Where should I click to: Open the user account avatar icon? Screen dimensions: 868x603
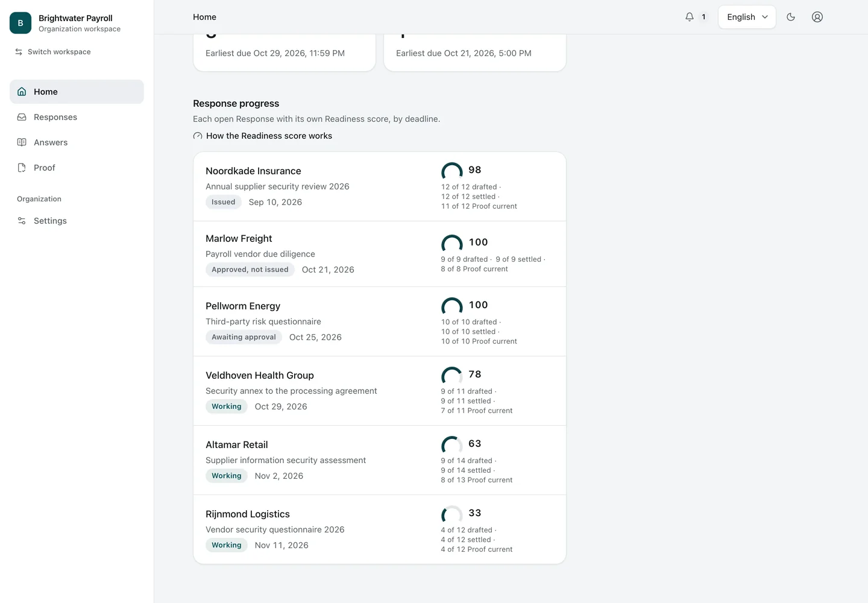tap(817, 17)
